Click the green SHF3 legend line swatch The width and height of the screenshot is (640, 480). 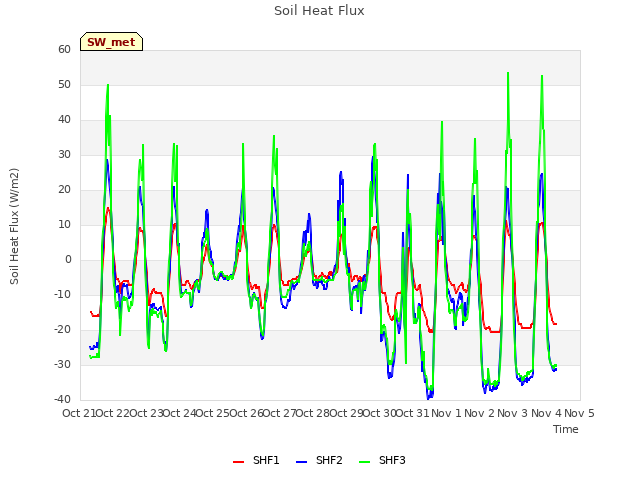[x=364, y=462]
